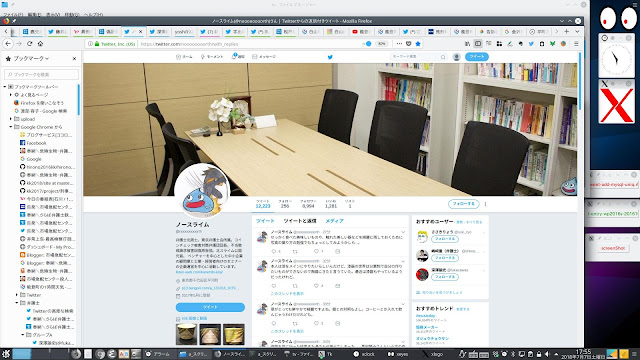Click the xeyes taskbar entry
640x360 pixels.
click(398, 354)
